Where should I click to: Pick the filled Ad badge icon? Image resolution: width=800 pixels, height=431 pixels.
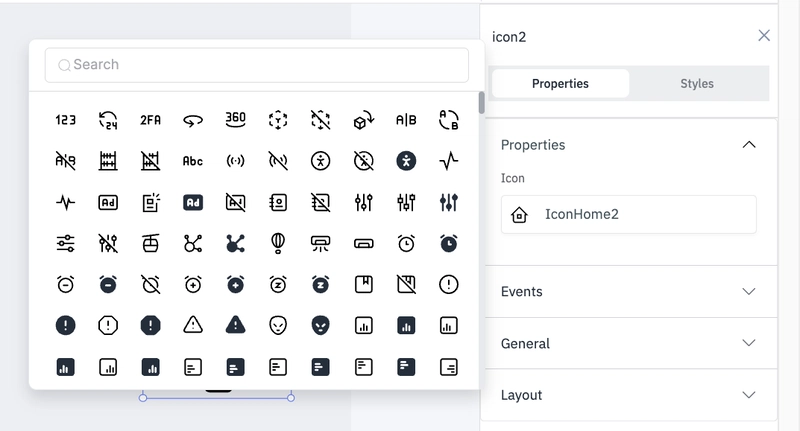tap(193, 202)
